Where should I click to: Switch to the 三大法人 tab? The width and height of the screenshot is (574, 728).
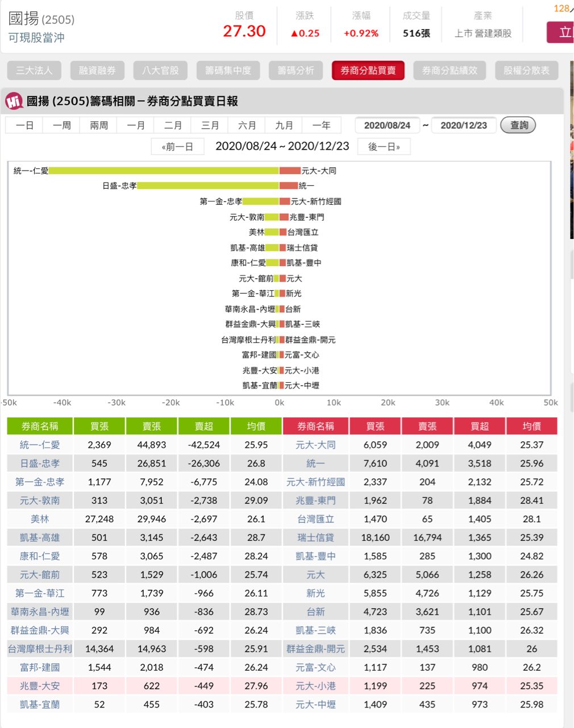34,71
